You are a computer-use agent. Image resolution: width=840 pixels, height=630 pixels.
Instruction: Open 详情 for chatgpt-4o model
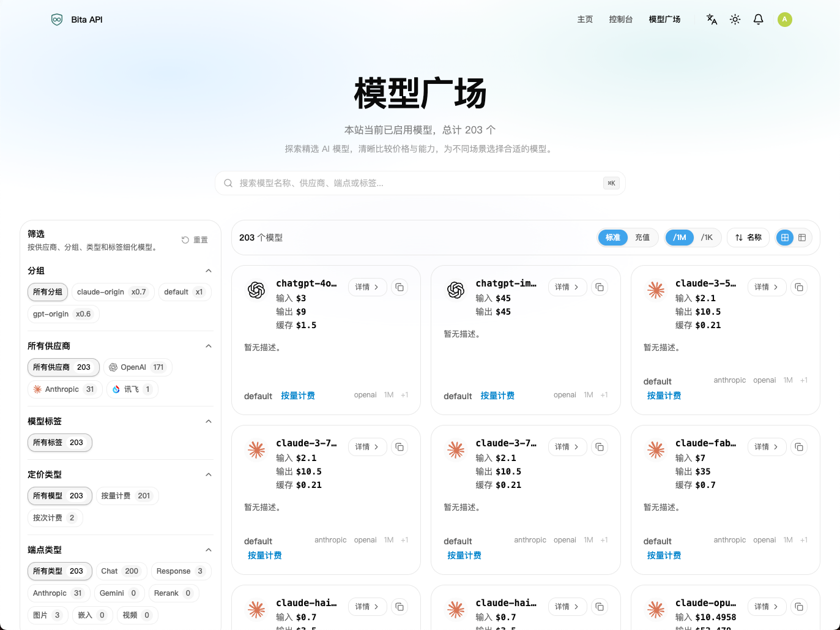tap(368, 287)
